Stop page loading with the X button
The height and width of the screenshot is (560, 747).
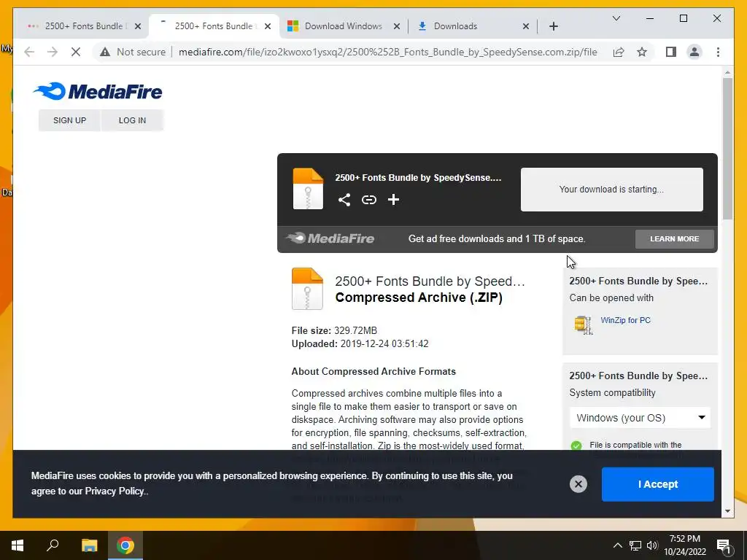click(76, 52)
